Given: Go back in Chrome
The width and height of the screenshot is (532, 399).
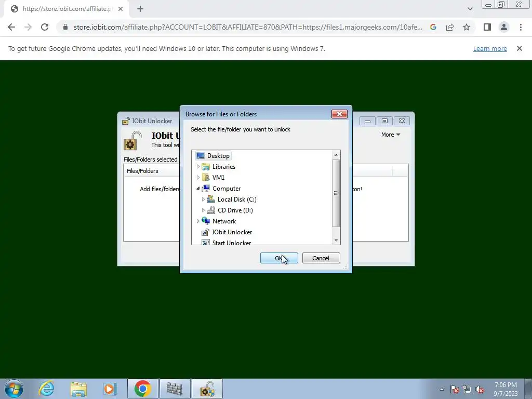Looking at the screenshot, I should [x=11, y=27].
